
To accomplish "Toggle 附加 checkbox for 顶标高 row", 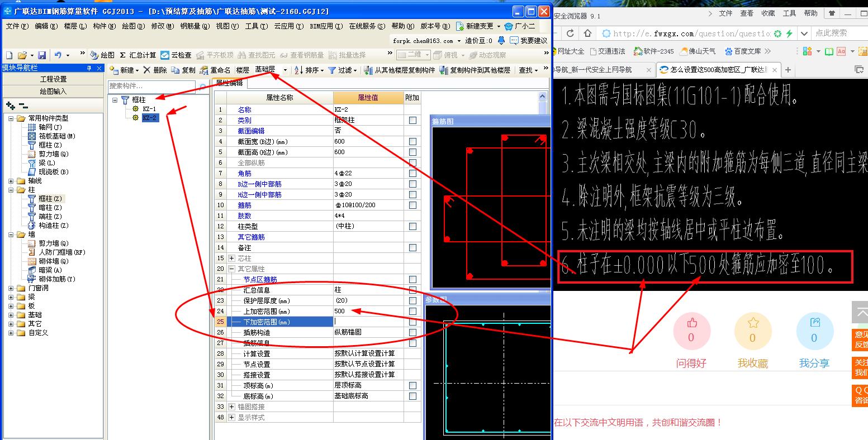I will [x=412, y=385].
